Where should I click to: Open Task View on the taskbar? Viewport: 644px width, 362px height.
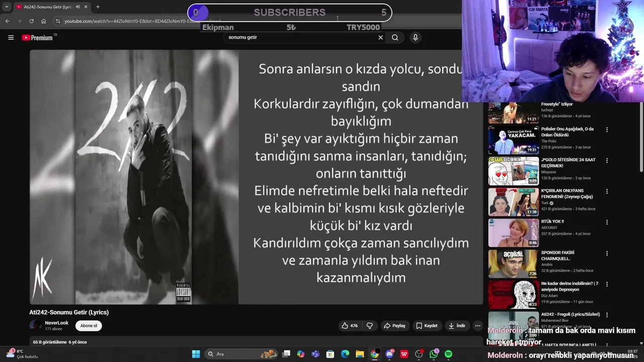pos(286,354)
